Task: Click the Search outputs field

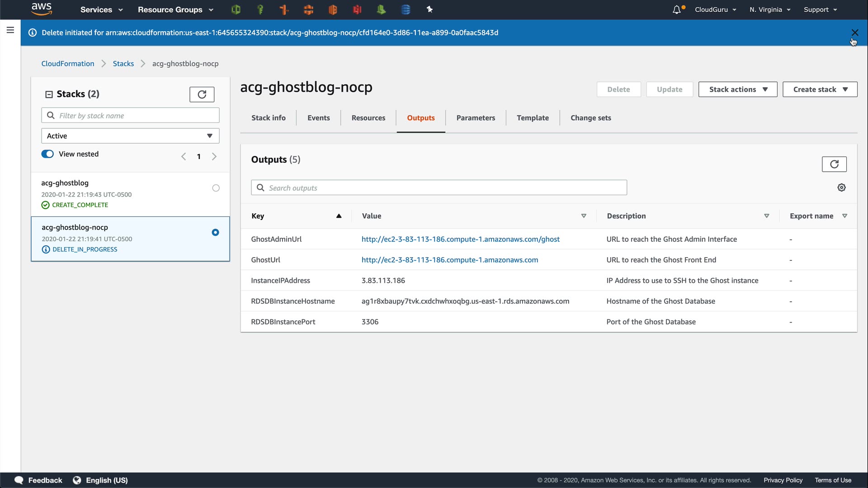Action: pos(439,188)
